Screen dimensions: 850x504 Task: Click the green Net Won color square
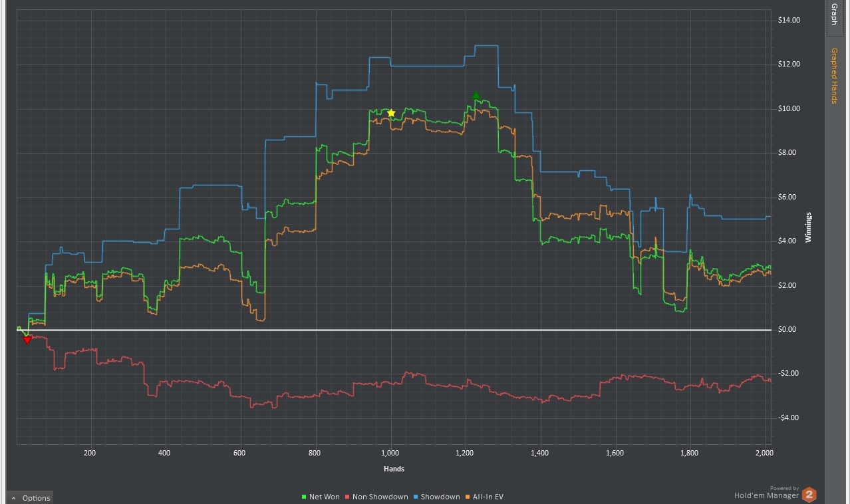(304, 497)
